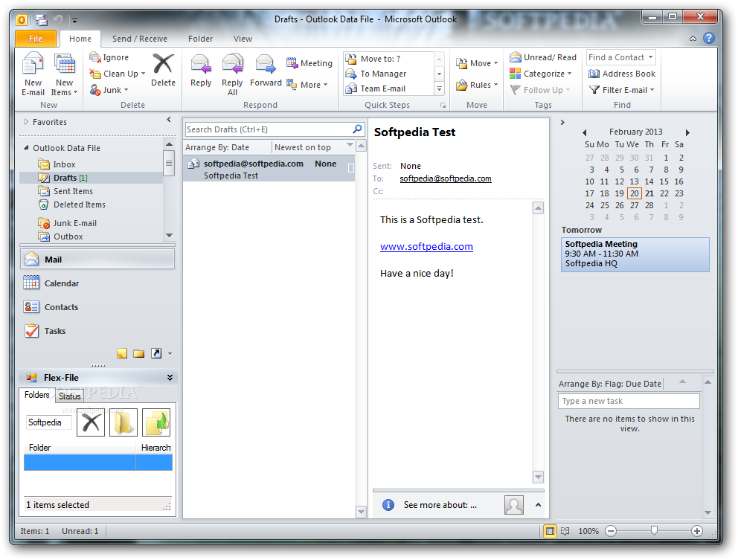Screen dimensions: 738x560
Task: Click the Search Drafts input field
Action: (x=269, y=129)
